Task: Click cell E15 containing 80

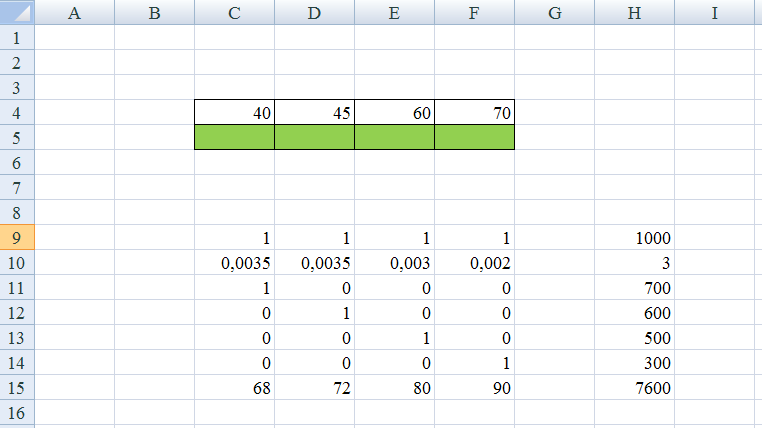Action: point(394,388)
